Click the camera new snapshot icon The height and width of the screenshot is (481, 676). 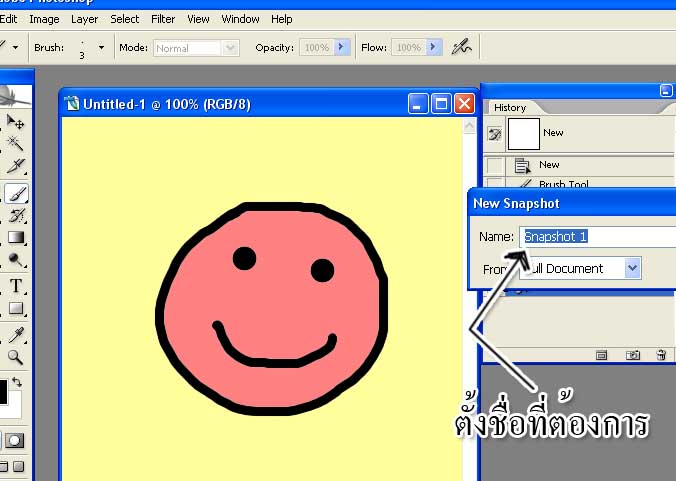(x=632, y=355)
